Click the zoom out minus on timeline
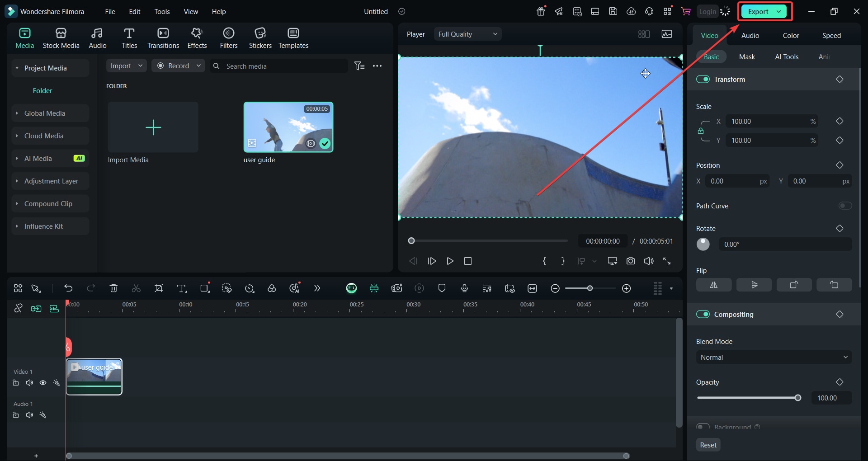Image resolution: width=868 pixels, height=461 pixels. [x=555, y=288]
